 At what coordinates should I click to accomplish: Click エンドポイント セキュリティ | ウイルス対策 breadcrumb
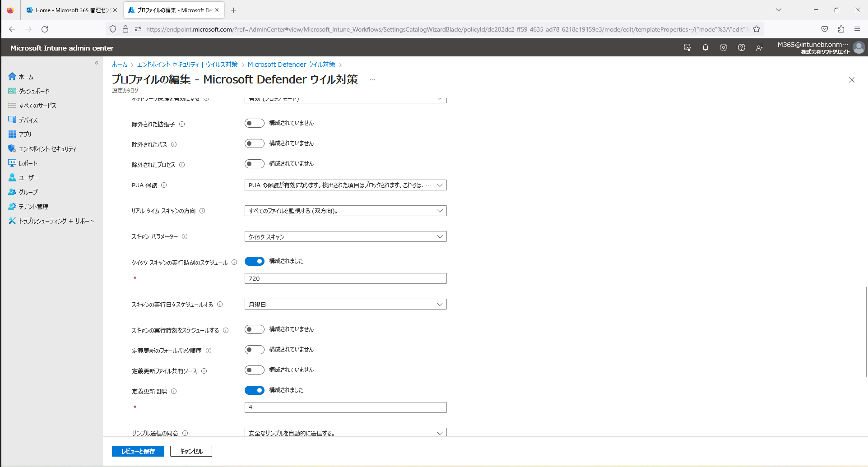(187, 65)
